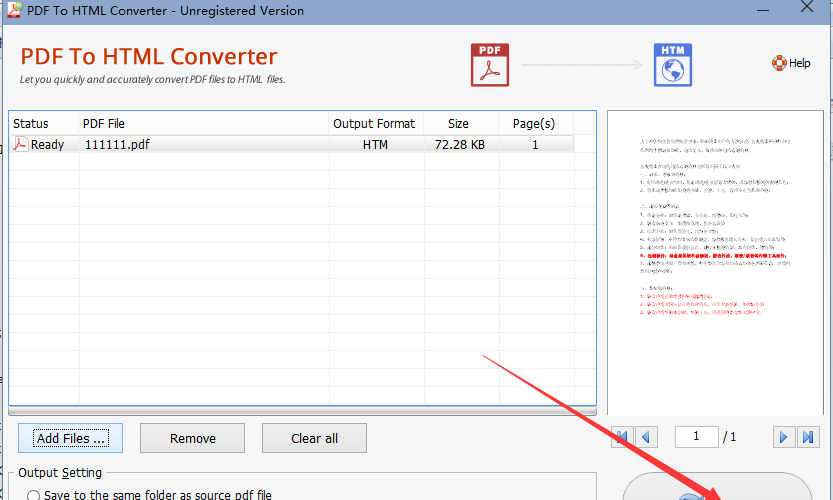Close the PDF To HTML Converter window

pyautogui.click(x=807, y=7)
